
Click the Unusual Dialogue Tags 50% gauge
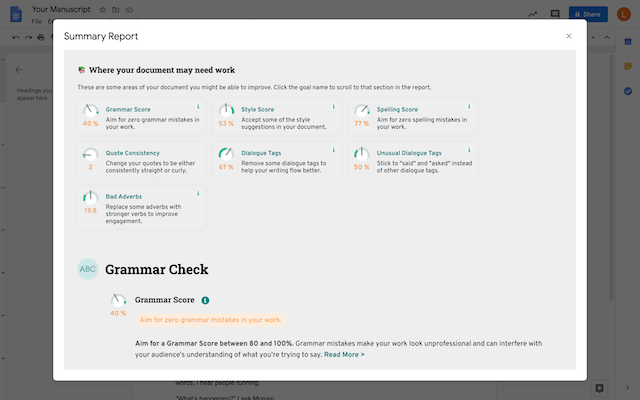[362, 158]
